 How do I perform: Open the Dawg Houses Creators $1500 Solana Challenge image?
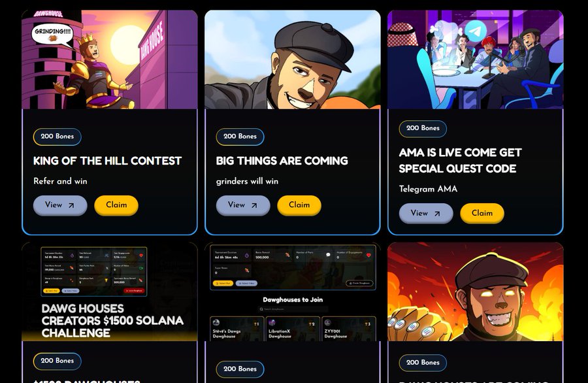coord(110,291)
